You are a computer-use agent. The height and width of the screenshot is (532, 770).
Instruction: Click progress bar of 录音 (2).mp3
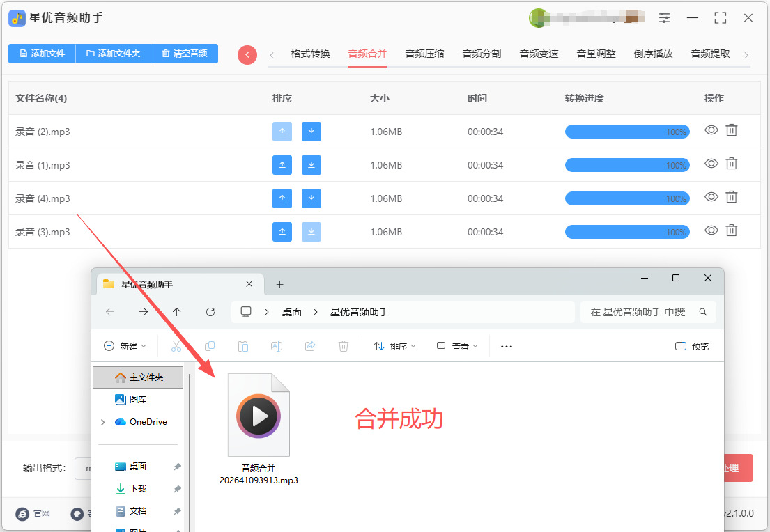pyautogui.click(x=627, y=132)
